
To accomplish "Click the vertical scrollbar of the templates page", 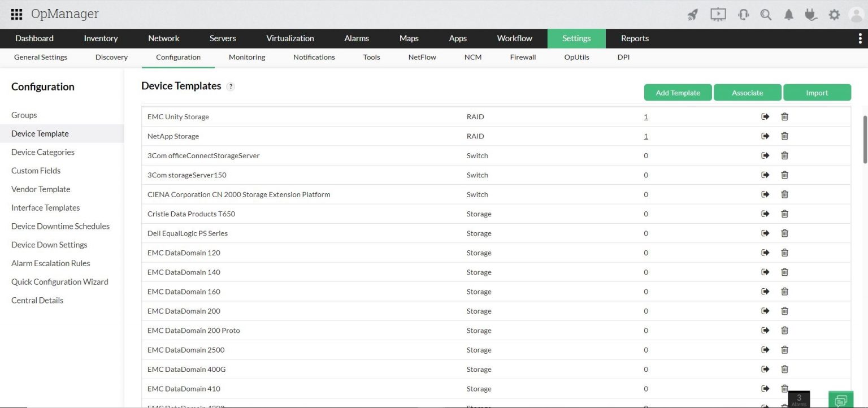I will 865,139.
